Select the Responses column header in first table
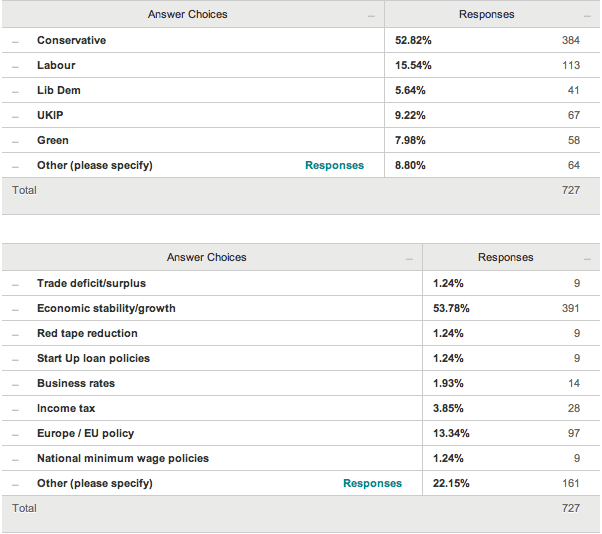This screenshot has width=602, height=534. (x=486, y=15)
